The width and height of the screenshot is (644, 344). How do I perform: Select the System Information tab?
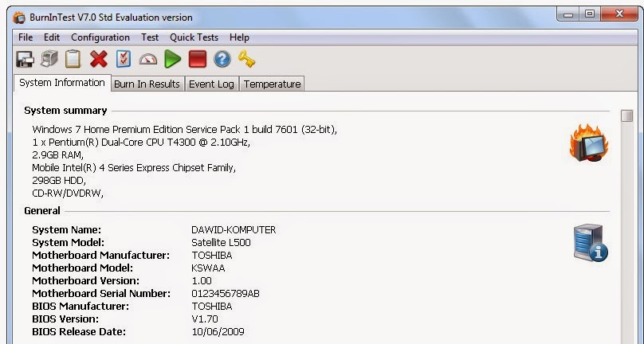point(62,83)
